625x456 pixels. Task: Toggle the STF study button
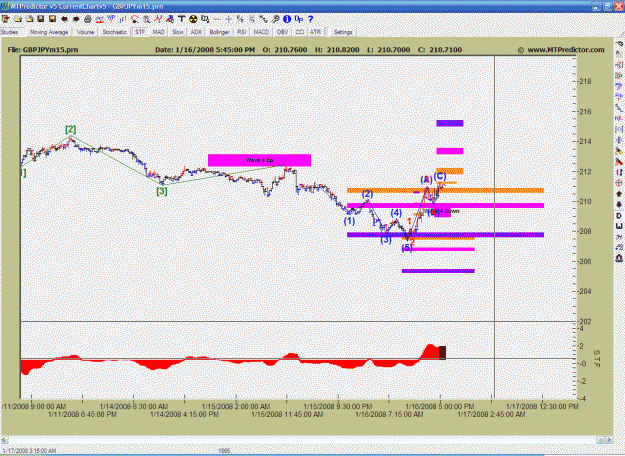tap(140, 32)
